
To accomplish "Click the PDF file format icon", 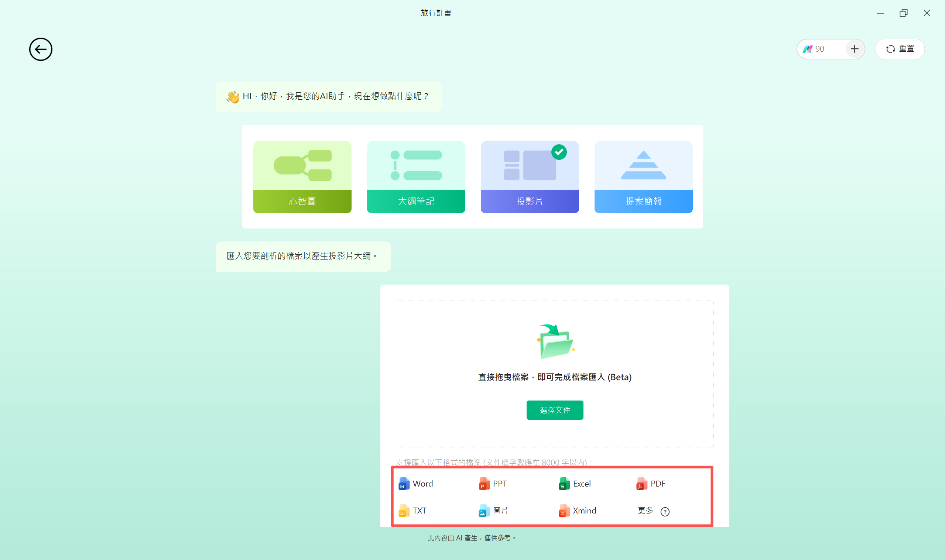I will (x=641, y=483).
